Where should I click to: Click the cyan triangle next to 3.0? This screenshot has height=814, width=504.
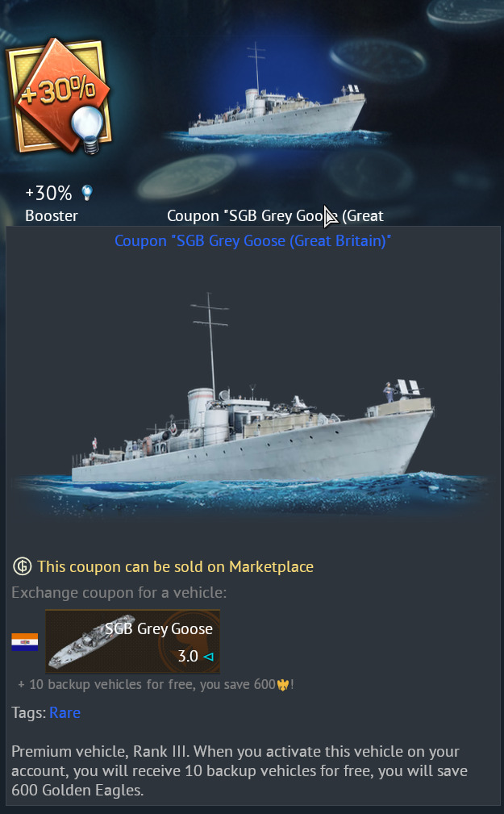(x=209, y=657)
